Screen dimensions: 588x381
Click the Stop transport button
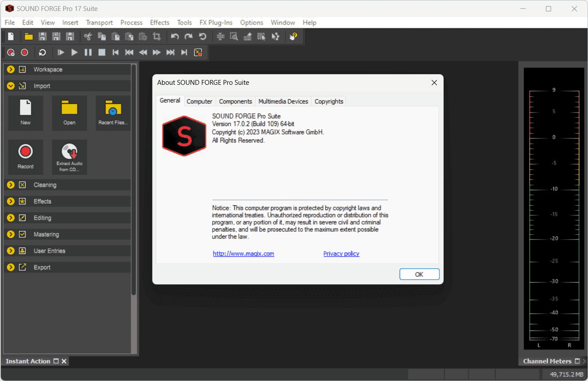(102, 52)
